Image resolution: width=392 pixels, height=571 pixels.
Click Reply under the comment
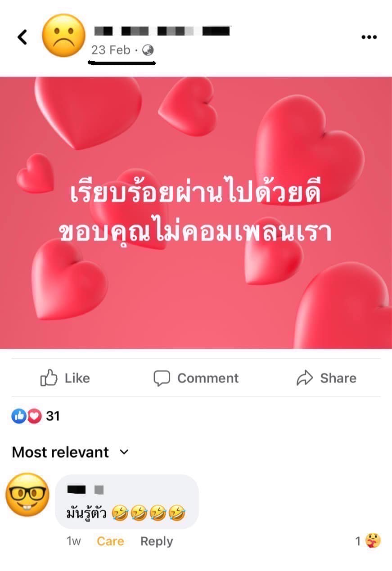point(157,541)
